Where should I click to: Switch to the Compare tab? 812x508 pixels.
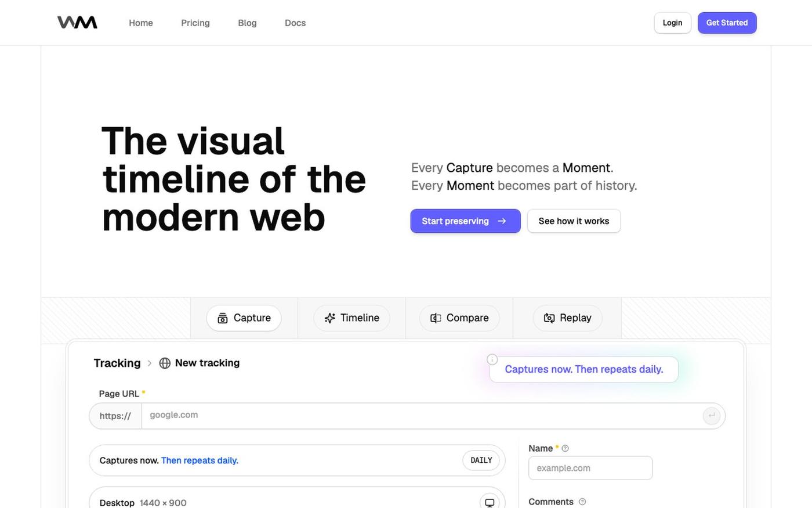pyautogui.click(x=459, y=318)
